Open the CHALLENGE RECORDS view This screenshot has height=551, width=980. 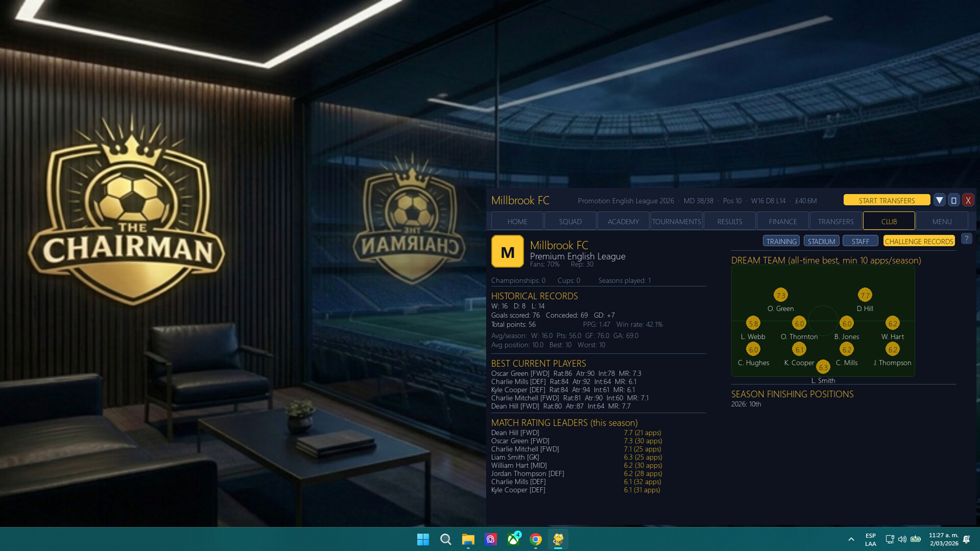pos(919,241)
